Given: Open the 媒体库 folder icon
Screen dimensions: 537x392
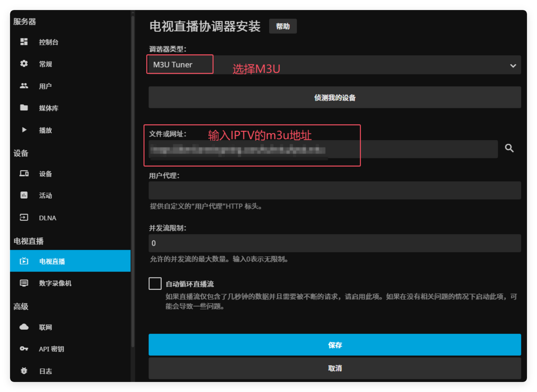Looking at the screenshot, I should tap(23, 107).
